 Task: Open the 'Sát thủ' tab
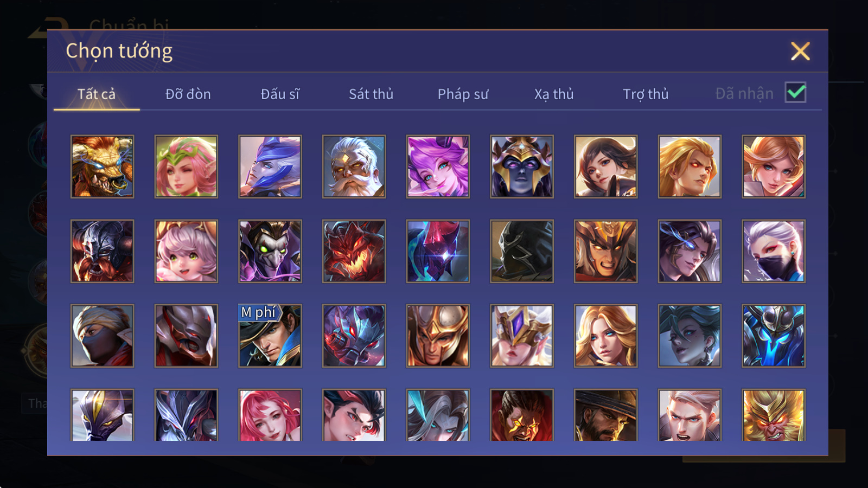[371, 94]
